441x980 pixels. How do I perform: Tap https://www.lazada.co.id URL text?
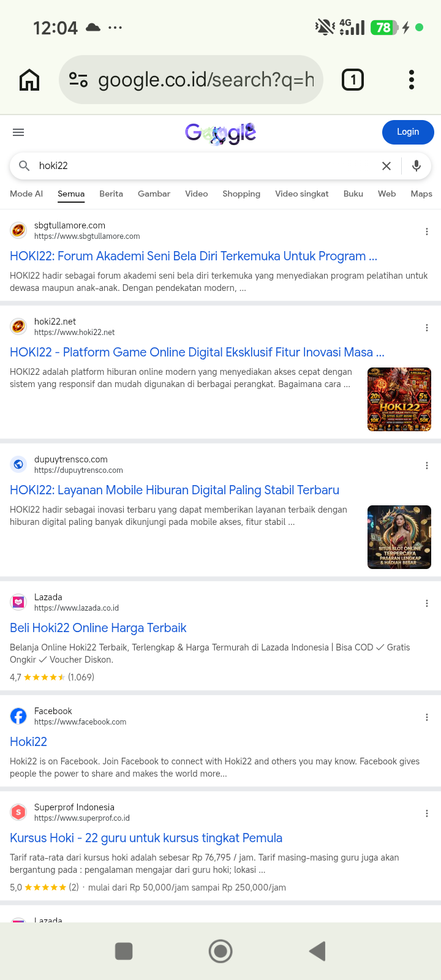pyautogui.click(x=77, y=608)
